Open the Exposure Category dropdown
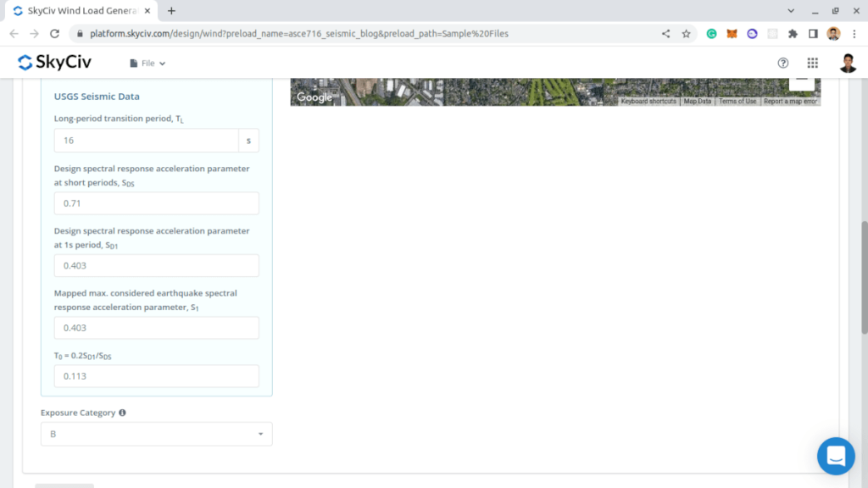The width and height of the screenshot is (868, 488). (156, 434)
